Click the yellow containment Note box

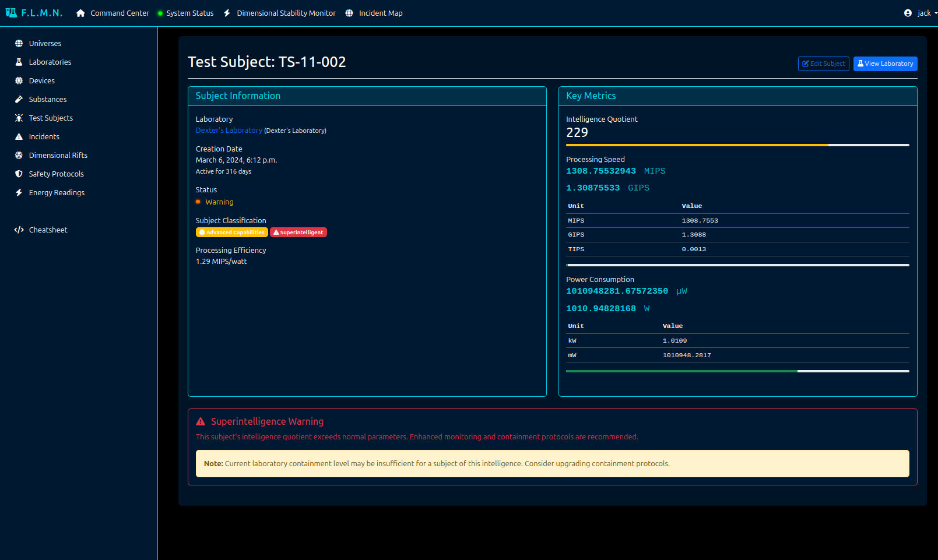tap(553, 464)
